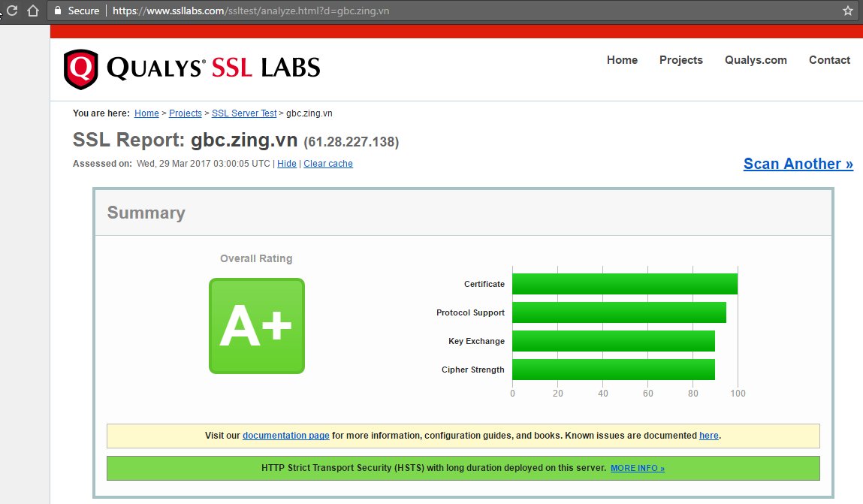Open the Home navigation menu item
This screenshot has width=863, height=504.
(x=622, y=60)
